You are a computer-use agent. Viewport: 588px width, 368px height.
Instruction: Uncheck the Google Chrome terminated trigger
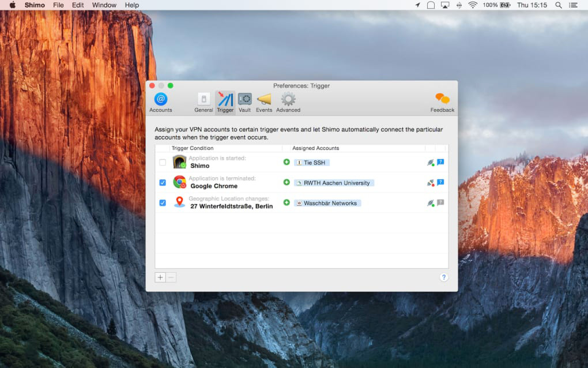point(163,183)
